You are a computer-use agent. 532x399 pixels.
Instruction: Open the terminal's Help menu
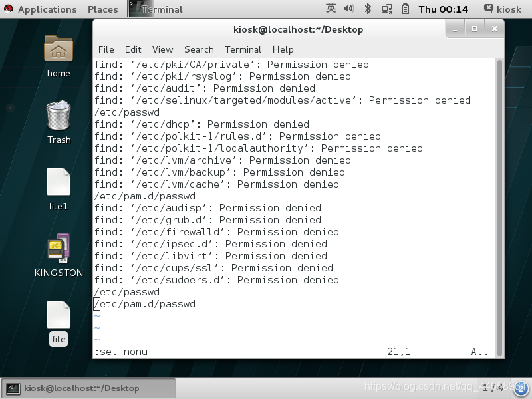[283, 49]
